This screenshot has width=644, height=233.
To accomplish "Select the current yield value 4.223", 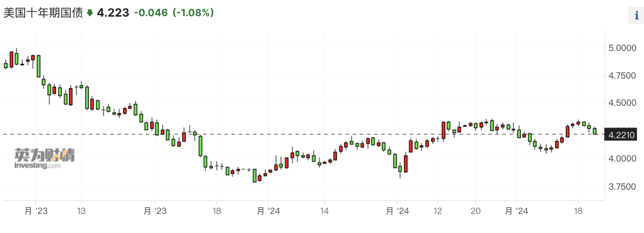I will pyautogui.click(x=113, y=13).
